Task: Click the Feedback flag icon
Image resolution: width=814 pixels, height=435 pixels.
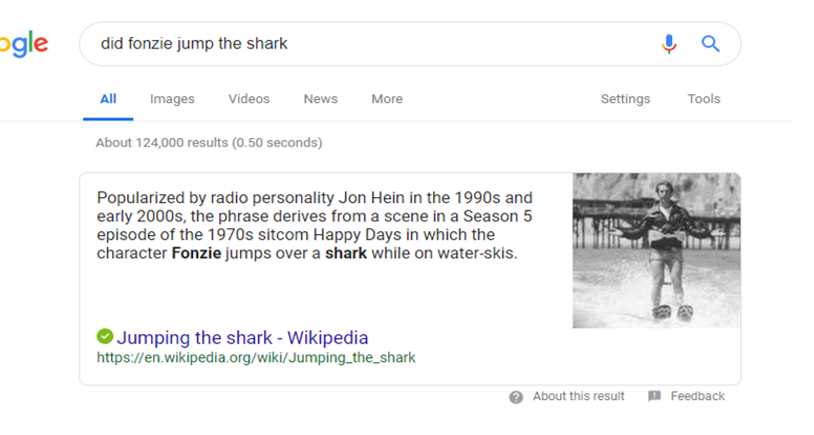Action: coord(654,397)
